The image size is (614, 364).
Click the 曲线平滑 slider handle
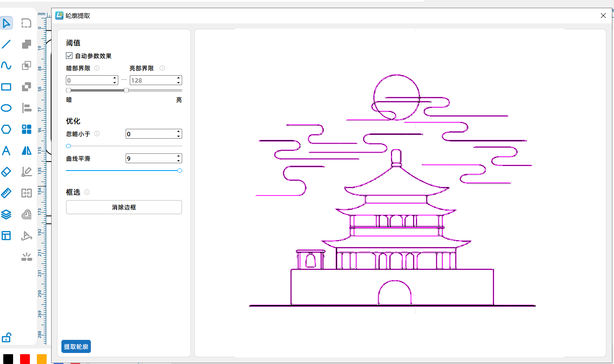(x=180, y=171)
